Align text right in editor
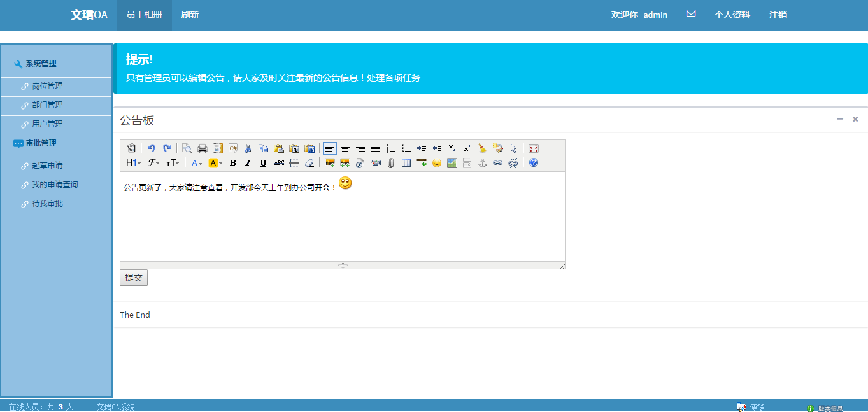 [x=360, y=148]
